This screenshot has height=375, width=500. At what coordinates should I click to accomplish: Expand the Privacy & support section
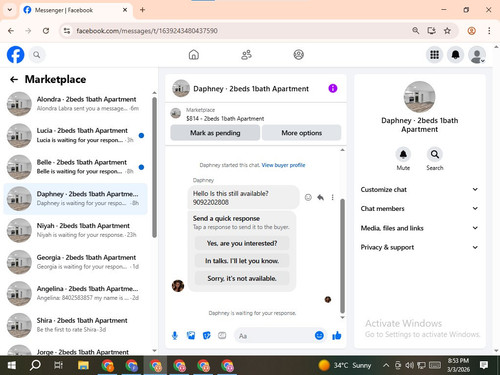[x=419, y=247]
